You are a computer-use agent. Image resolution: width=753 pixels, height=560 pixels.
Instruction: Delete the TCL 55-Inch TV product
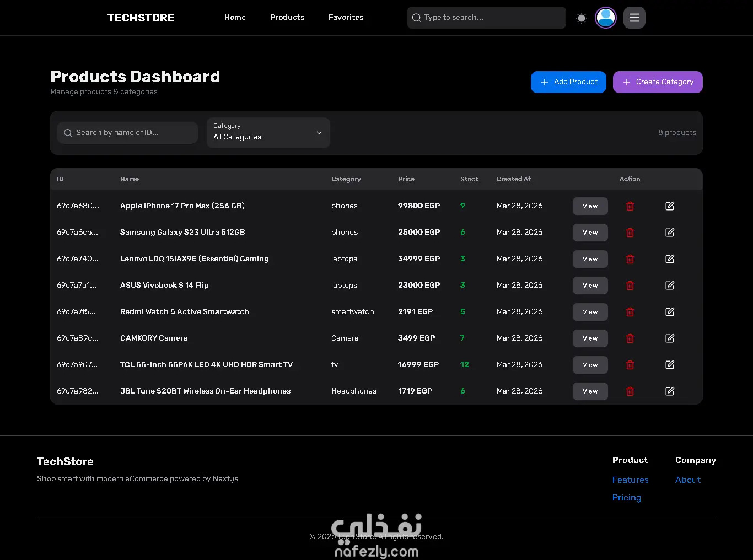630,365
